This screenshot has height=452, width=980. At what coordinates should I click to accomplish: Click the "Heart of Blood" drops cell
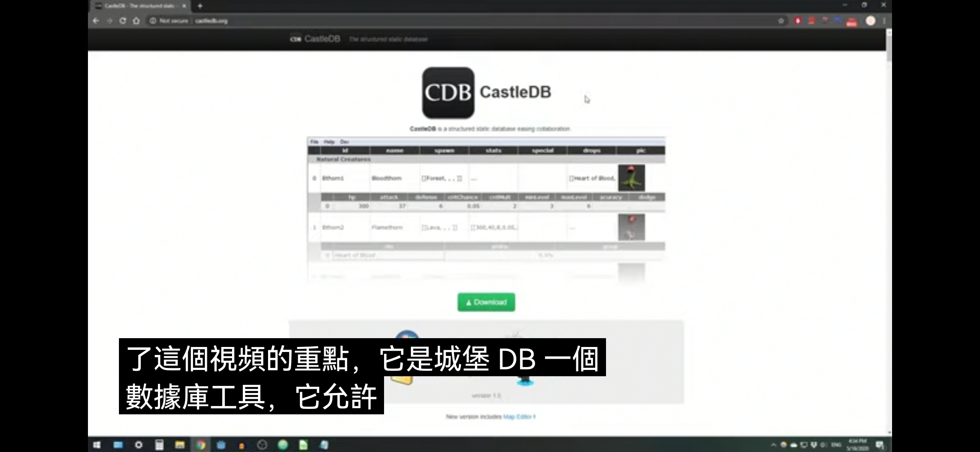tap(592, 178)
